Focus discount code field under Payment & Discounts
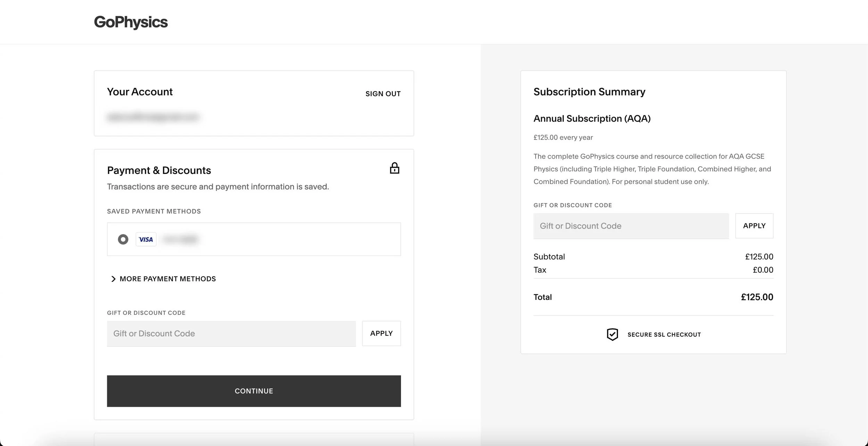Image resolution: width=868 pixels, height=446 pixels. (x=231, y=334)
